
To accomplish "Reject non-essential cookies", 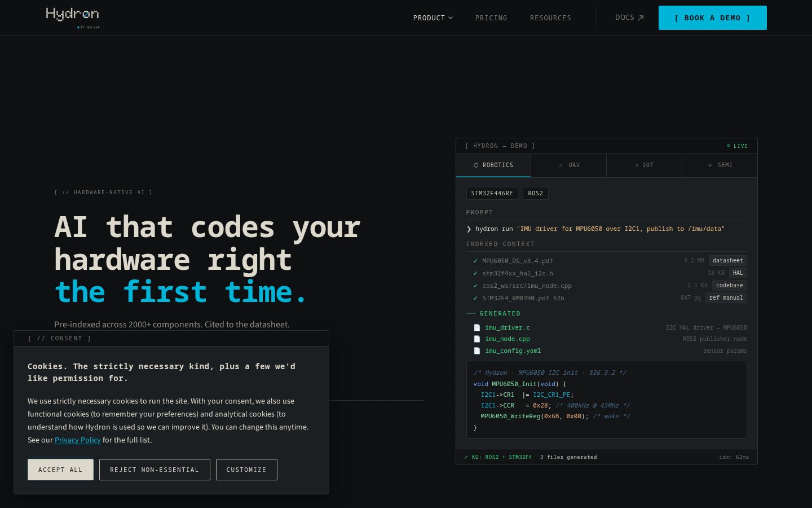I will (155, 470).
